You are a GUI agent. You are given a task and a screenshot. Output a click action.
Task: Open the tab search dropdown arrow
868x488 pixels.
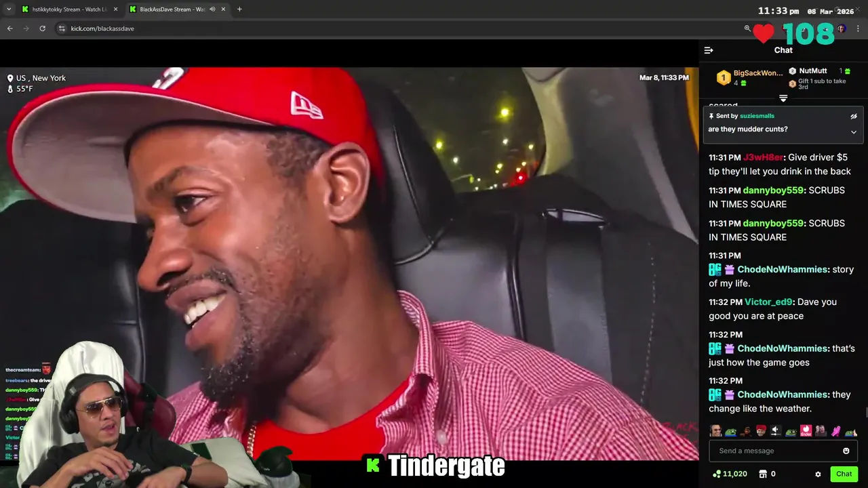9,9
